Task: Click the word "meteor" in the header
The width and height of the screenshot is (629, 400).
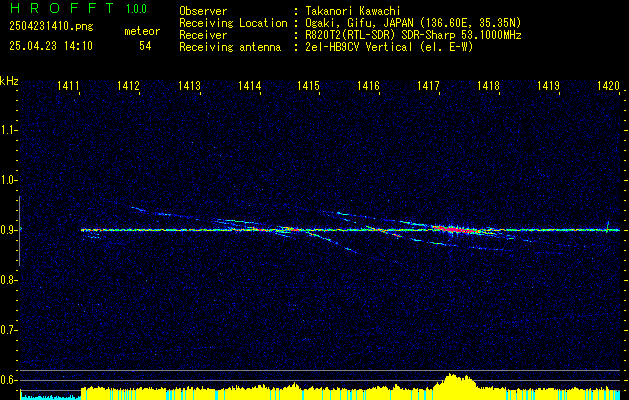Action: (x=142, y=31)
